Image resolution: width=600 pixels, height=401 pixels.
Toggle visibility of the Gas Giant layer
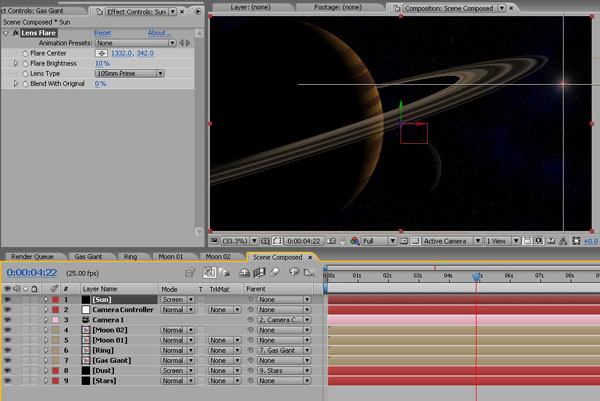point(7,360)
